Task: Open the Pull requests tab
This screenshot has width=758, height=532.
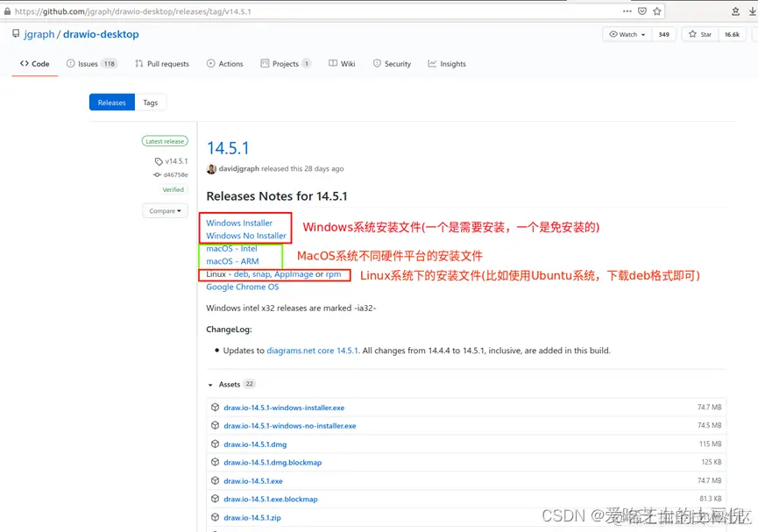Action: coord(162,64)
